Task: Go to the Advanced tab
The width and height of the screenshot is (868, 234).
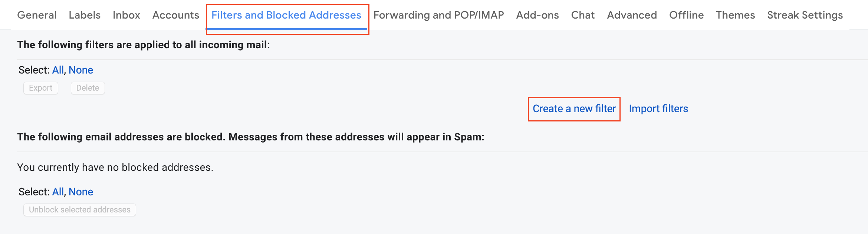Action: pyautogui.click(x=632, y=15)
